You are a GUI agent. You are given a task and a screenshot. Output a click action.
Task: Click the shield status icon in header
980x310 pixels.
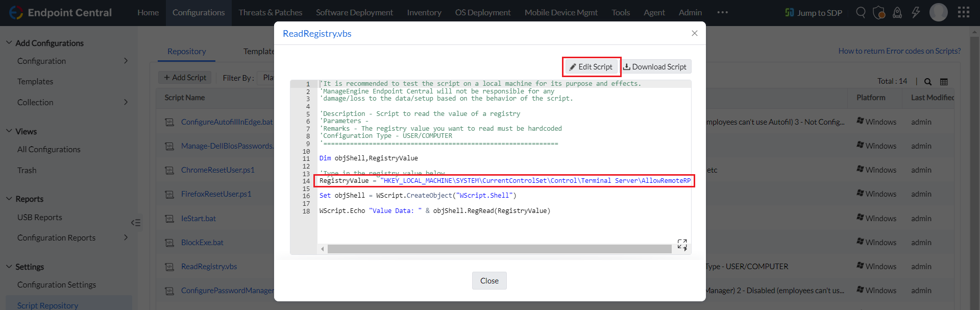point(879,12)
